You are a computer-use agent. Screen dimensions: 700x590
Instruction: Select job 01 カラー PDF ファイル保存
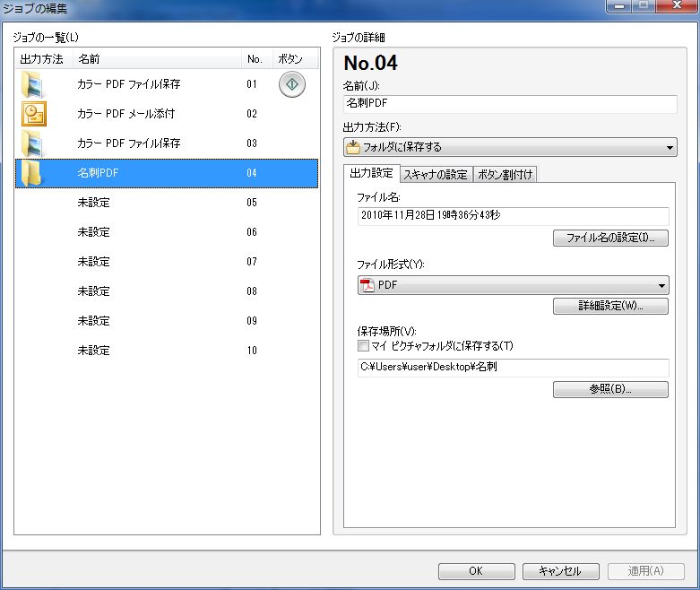pos(167,84)
